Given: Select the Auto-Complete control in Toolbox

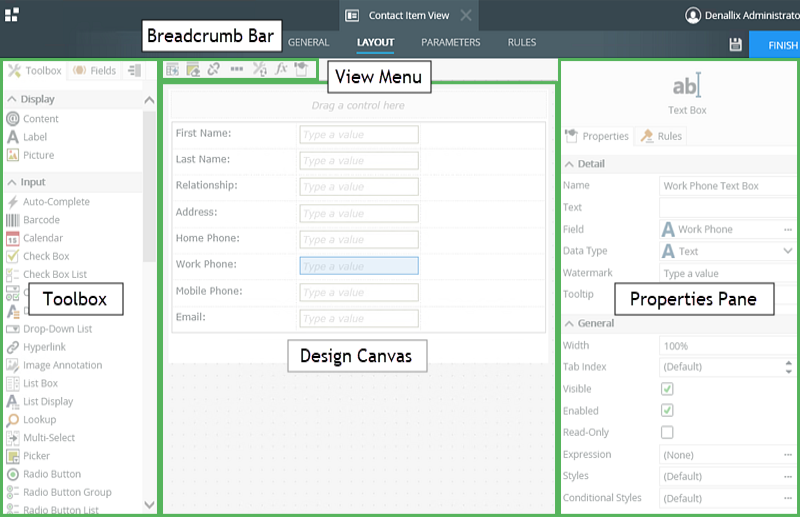Looking at the screenshot, I should 48,202.
